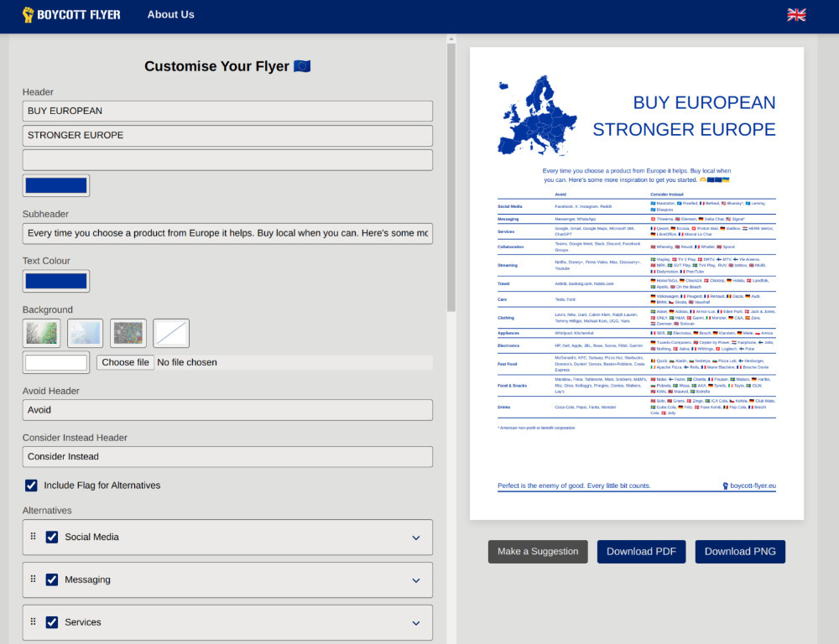Click the Services row drag handle
The image size is (839, 644).
click(34, 621)
